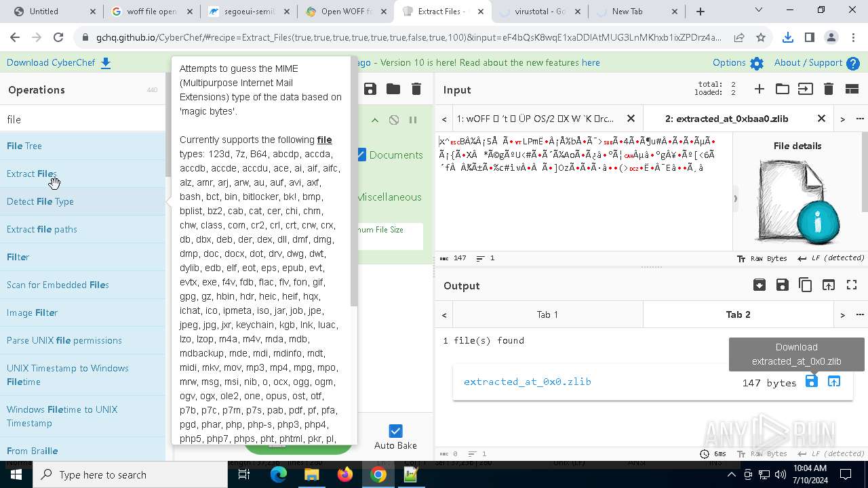Collapse the Extract Files operation arguments
The width and height of the screenshot is (868, 488).
pyautogui.click(x=375, y=120)
